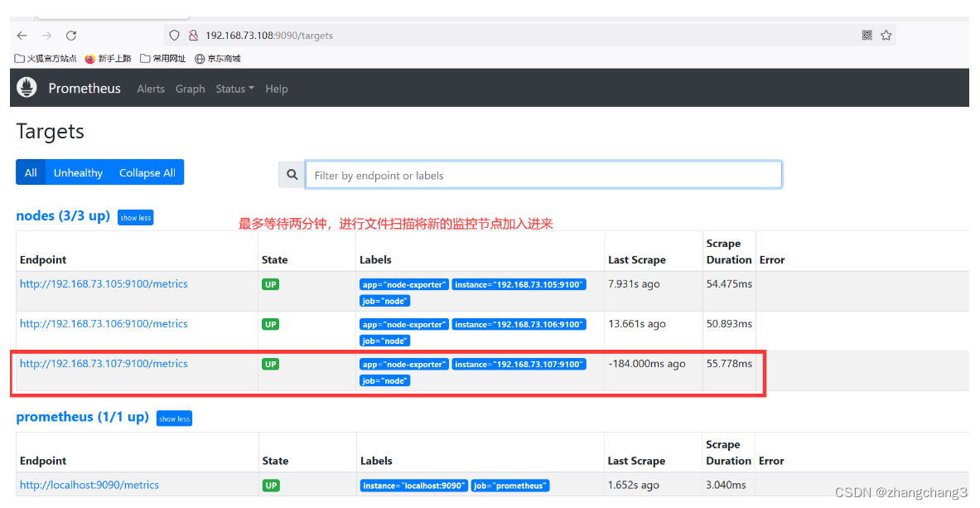Open the 192.168.73.105:9100 metrics endpoint

(x=104, y=284)
